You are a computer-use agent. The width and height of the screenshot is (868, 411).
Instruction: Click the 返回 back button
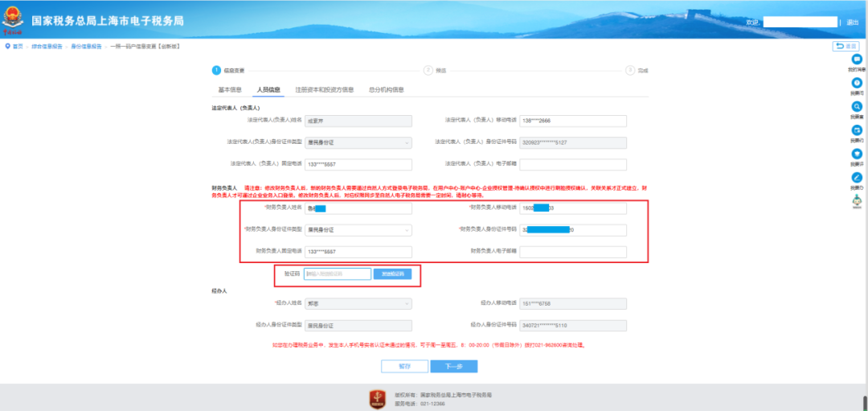click(x=845, y=46)
